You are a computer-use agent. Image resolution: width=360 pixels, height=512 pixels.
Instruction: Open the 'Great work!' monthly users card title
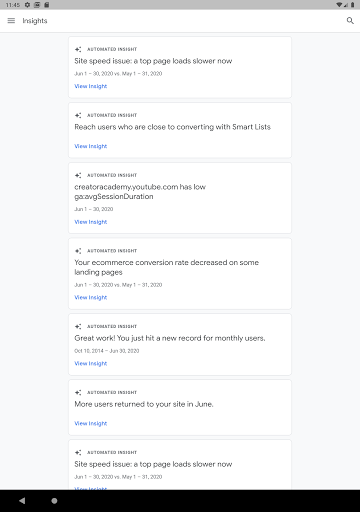point(170,338)
